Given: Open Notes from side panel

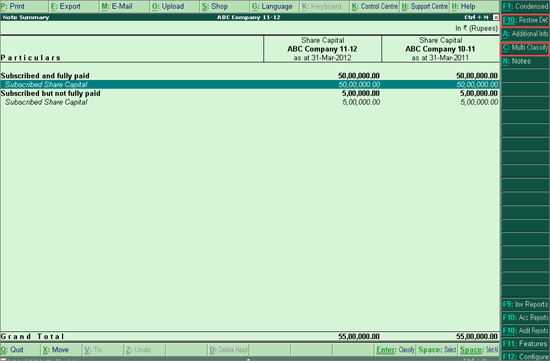Looking at the screenshot, I should click(525, 61).
